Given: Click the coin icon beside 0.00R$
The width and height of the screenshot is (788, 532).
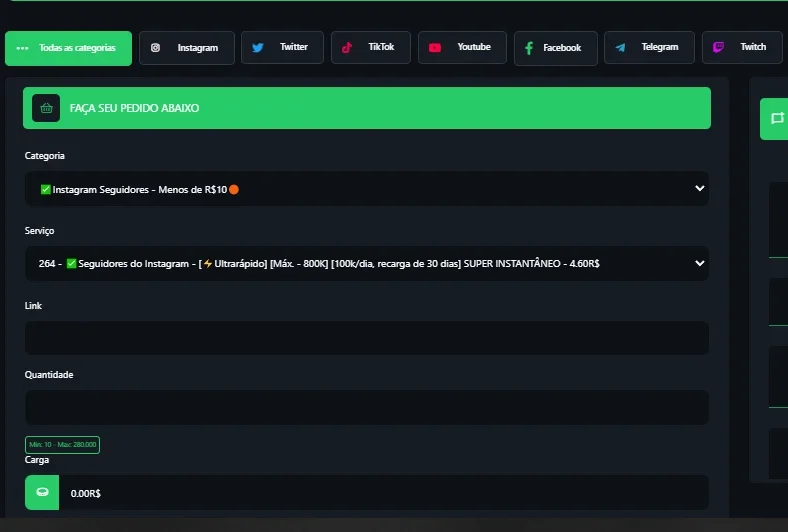Looking at the screenshot, I should point(42,492).
